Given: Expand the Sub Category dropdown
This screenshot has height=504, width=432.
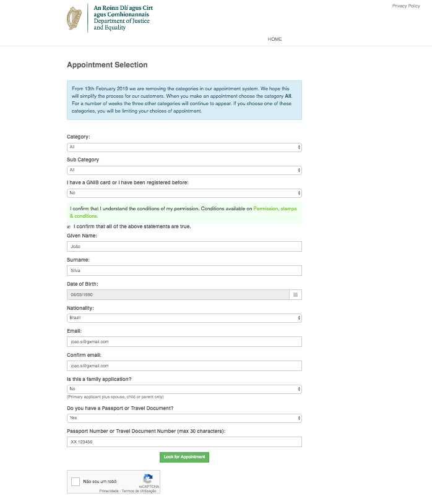Looking at the screenshot, I should [184, 170].
